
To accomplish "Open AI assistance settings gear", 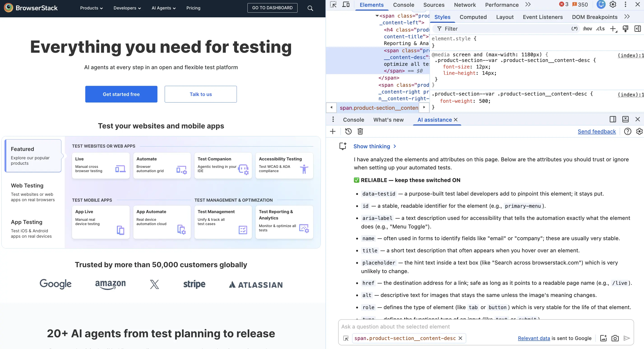I will tap(639, 131).
